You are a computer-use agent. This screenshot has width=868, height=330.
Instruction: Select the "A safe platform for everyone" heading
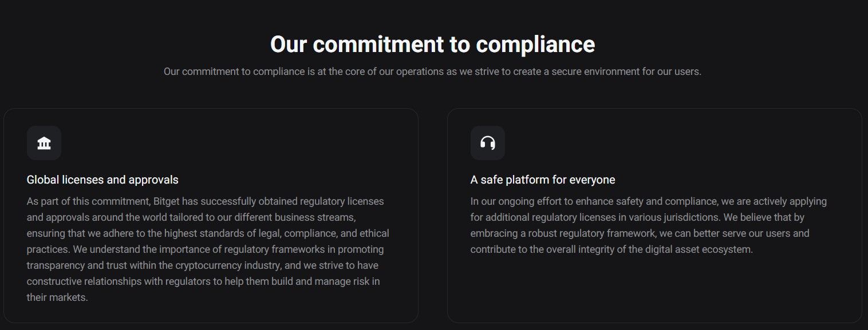(542, 180)
